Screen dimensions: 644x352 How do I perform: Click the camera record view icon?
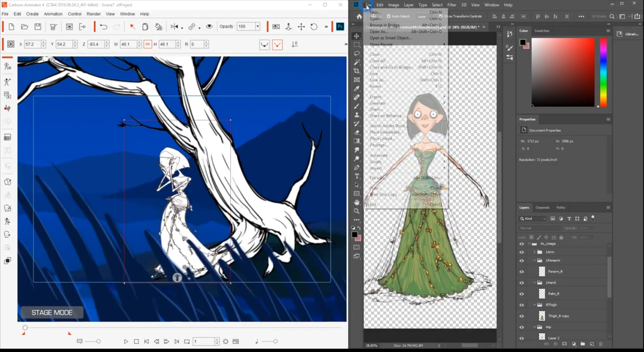coord(276,27)
